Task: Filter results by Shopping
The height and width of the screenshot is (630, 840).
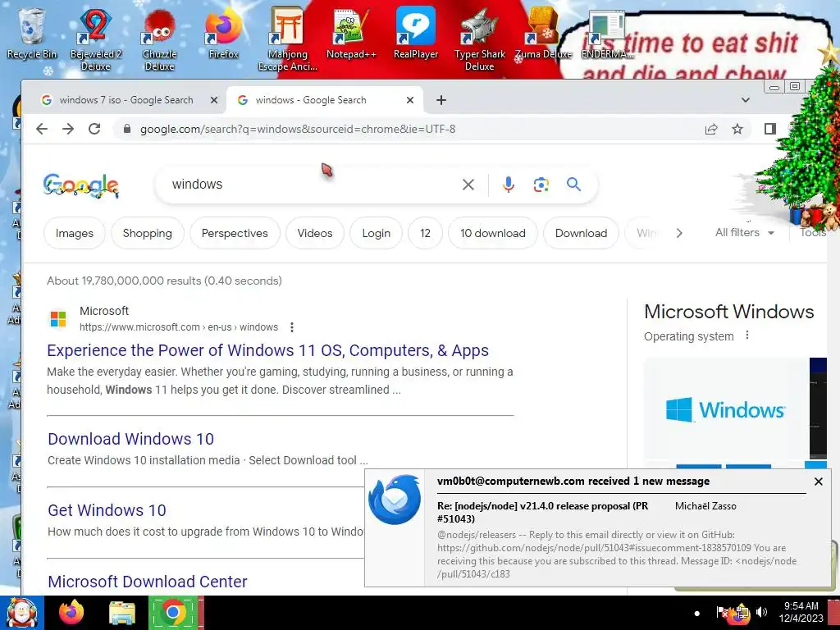Action: [x=148, y=233]
